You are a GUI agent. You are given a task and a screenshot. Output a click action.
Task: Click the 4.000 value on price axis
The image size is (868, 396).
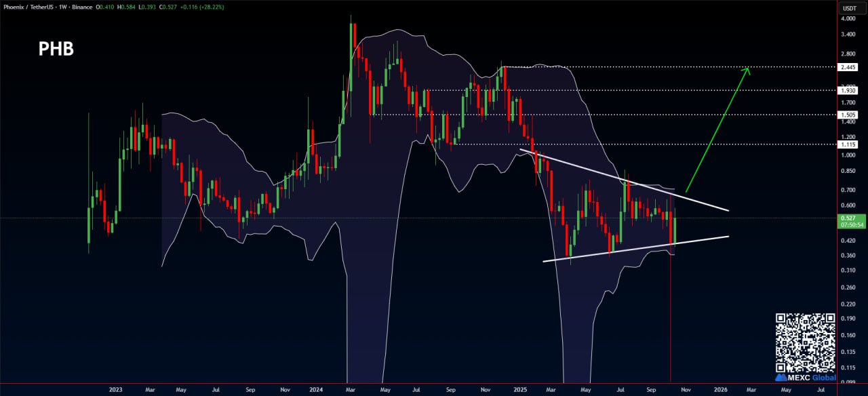tap(849, 18)
